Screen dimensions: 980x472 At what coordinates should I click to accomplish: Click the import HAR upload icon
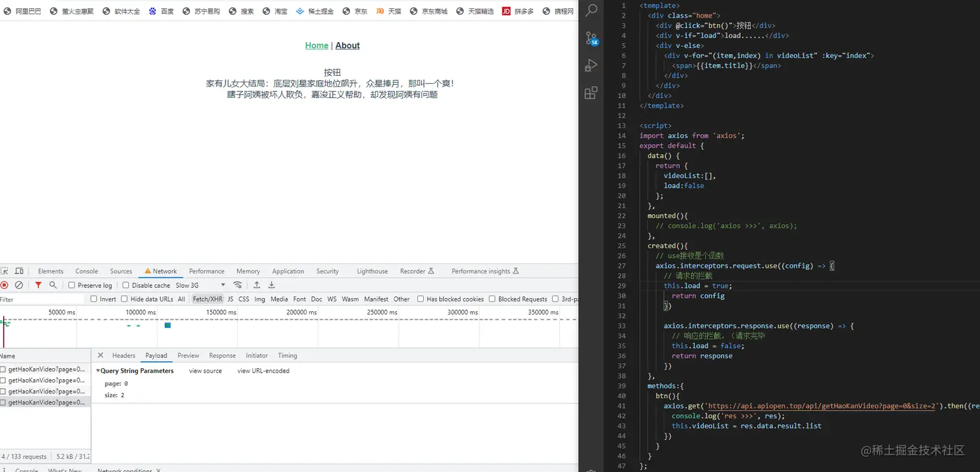(257, 285)
